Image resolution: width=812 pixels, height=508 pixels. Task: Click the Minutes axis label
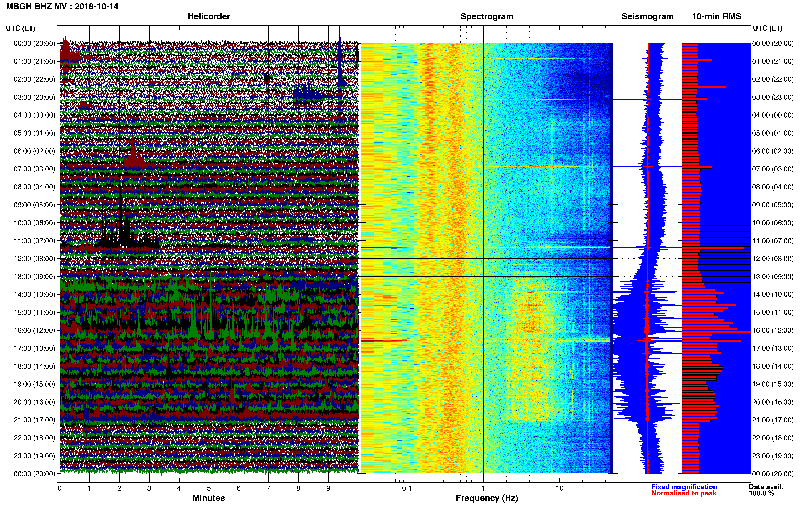point(209,498)
